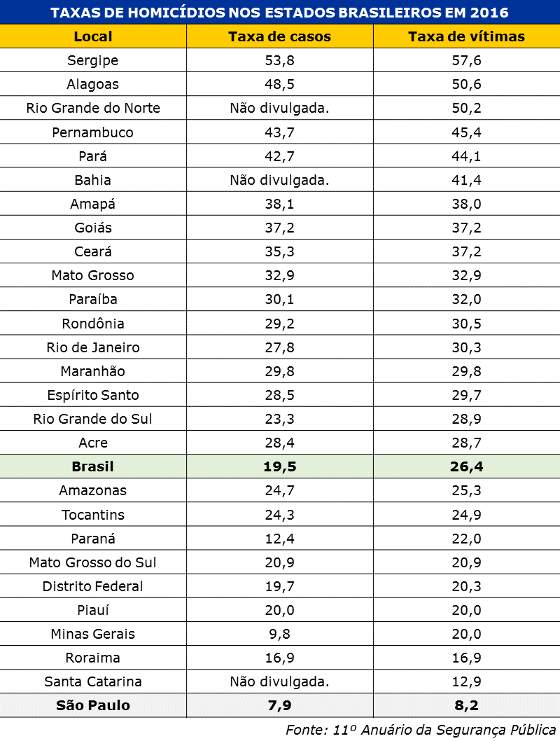Select 'Não divulgada.' in Rio Grande do Norte row

coord(279,109)
